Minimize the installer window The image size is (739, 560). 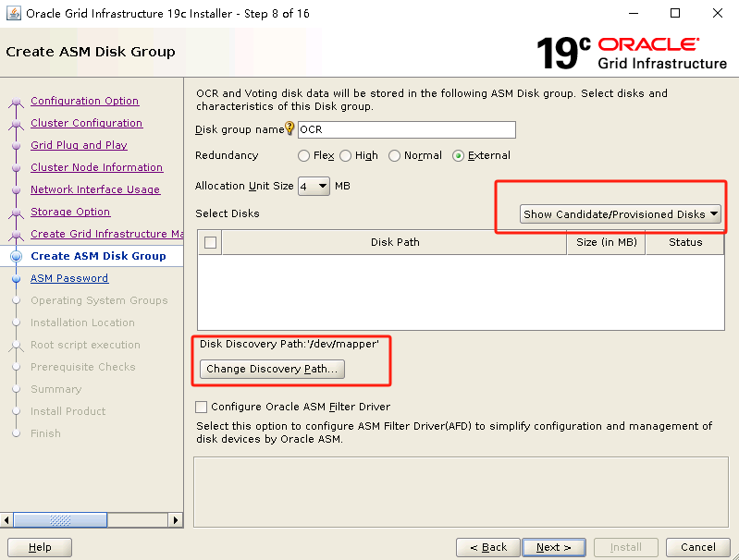click(634, 13)
